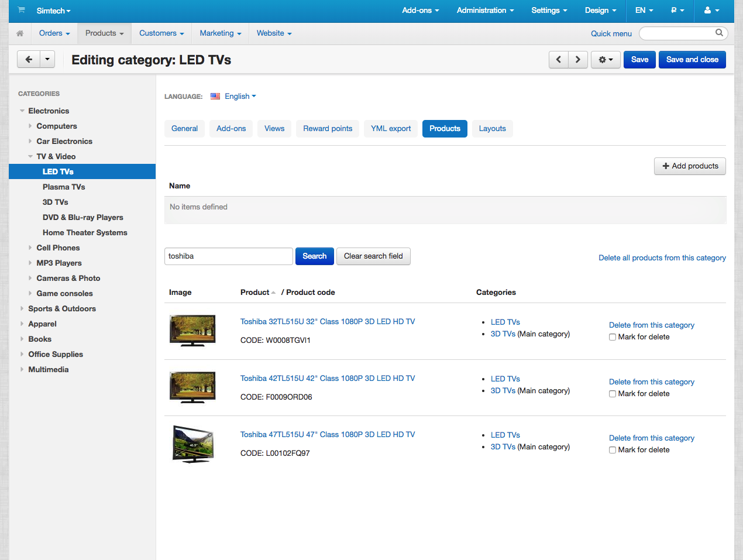Screen dimensions: 743x560
Task: Delete Toshiba 42TL515U from this category
Action: coord(652,382)
